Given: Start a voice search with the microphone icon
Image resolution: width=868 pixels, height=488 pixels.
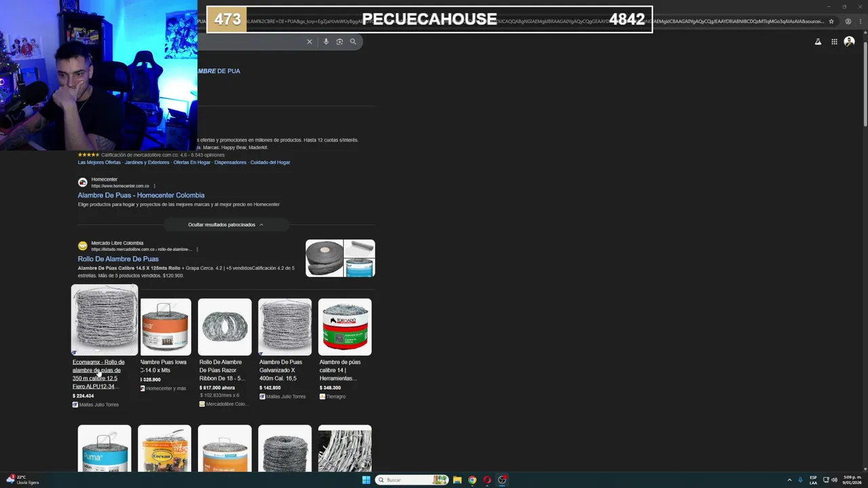Looking at the screenshot, I should click(325, 41).
